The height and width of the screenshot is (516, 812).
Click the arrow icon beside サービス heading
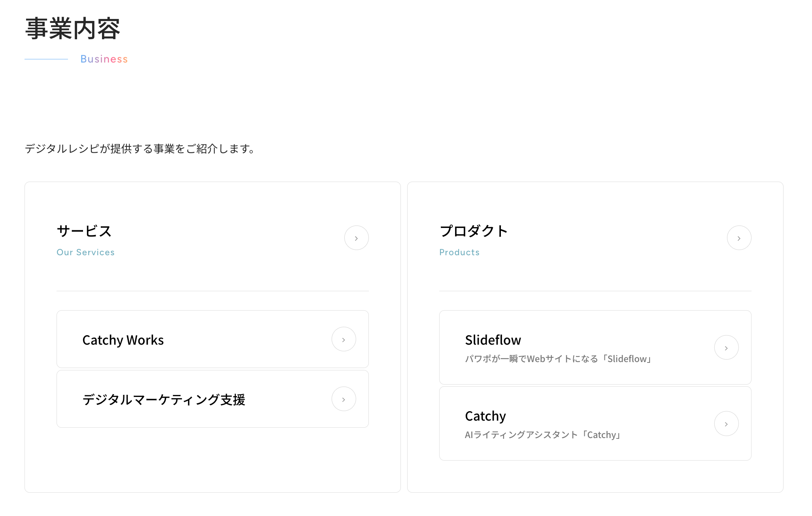[356, 238]
